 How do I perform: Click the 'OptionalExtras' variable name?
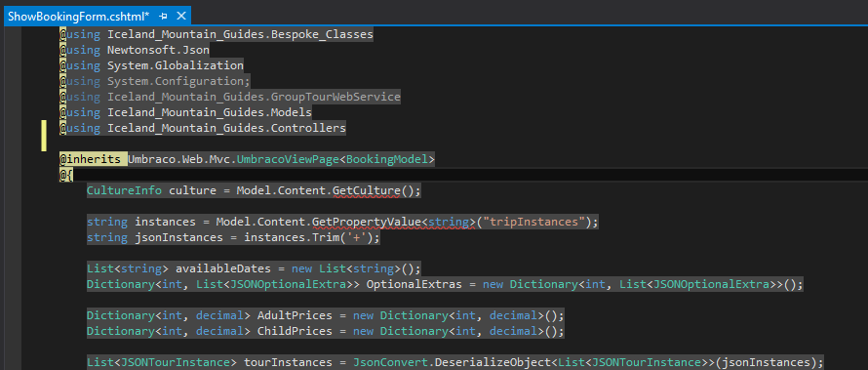click(414, 285)
